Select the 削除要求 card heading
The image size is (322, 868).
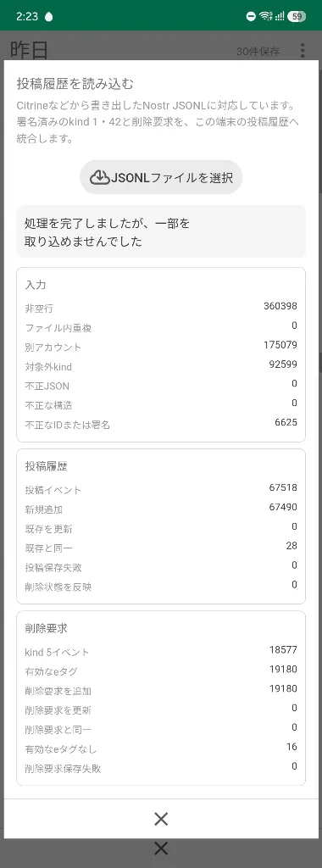tap(46, 628)
